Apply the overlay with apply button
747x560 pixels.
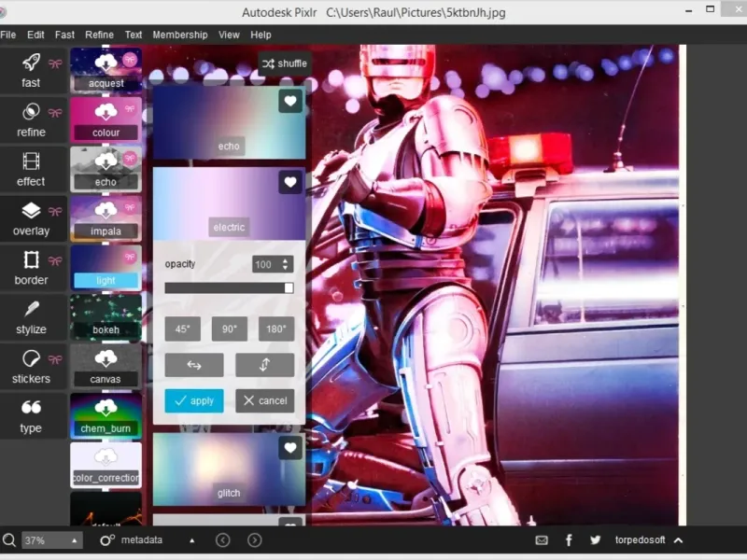194,400
